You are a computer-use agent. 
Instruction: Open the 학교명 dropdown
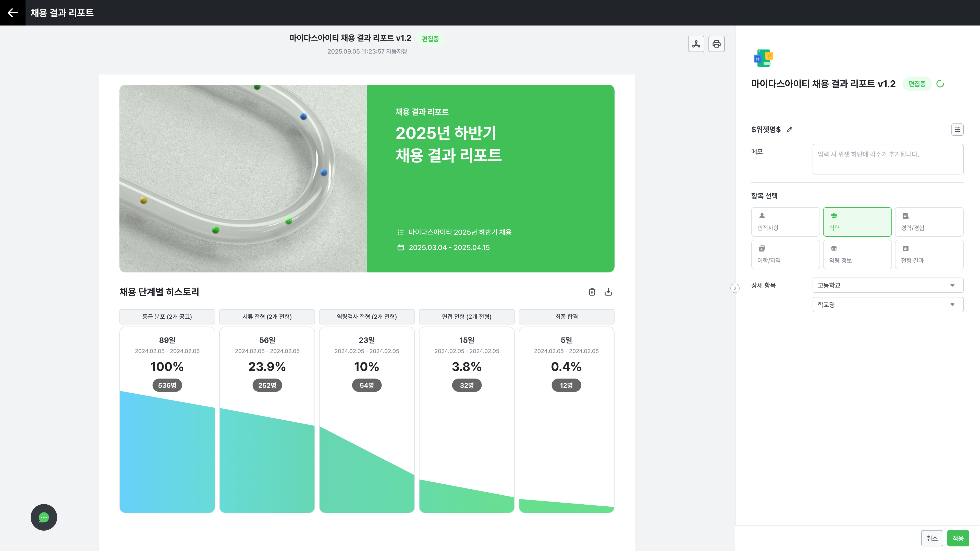[x=888, y=305]
